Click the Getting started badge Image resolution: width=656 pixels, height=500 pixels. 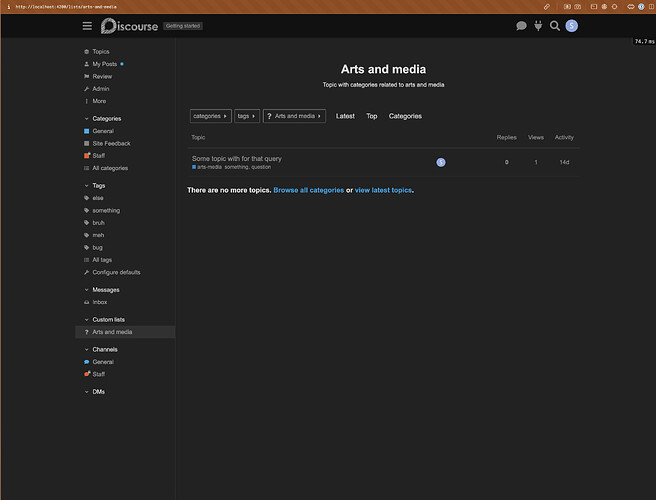pyautogui.click(x=183, y=26)
